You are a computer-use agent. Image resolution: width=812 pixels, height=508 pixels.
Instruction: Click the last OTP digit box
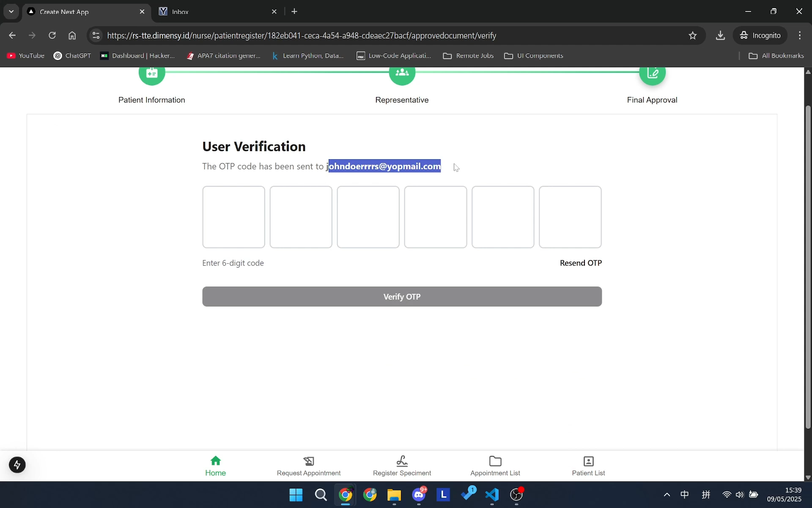coord(570,217)
